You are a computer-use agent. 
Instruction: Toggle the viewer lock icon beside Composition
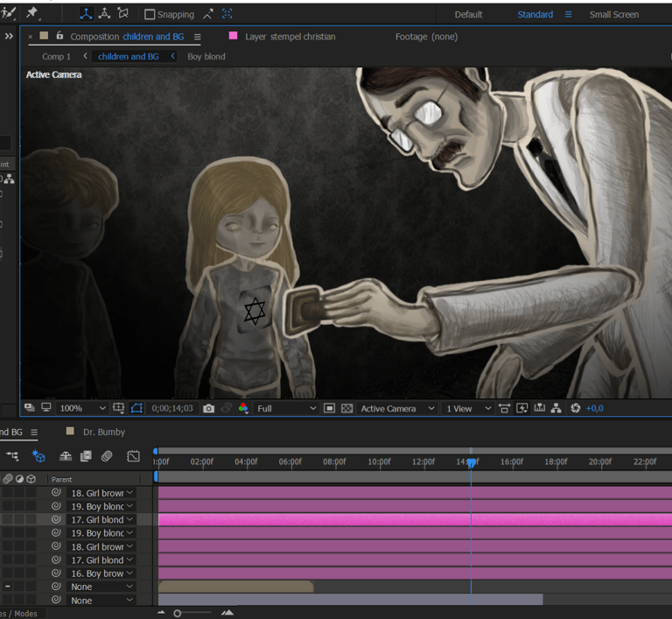59,37
